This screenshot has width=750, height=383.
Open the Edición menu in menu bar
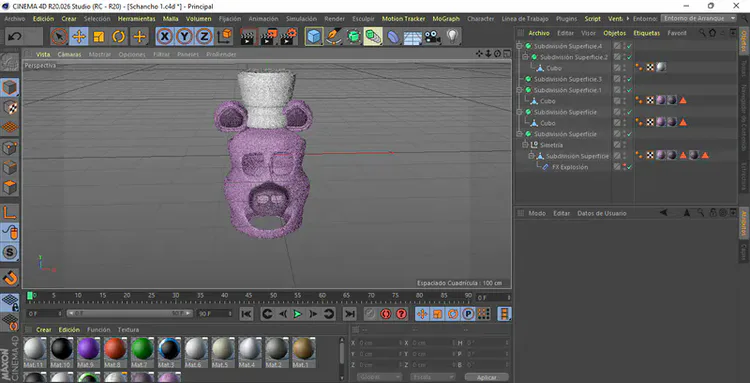pyautogui.click(x=43, y=19)
